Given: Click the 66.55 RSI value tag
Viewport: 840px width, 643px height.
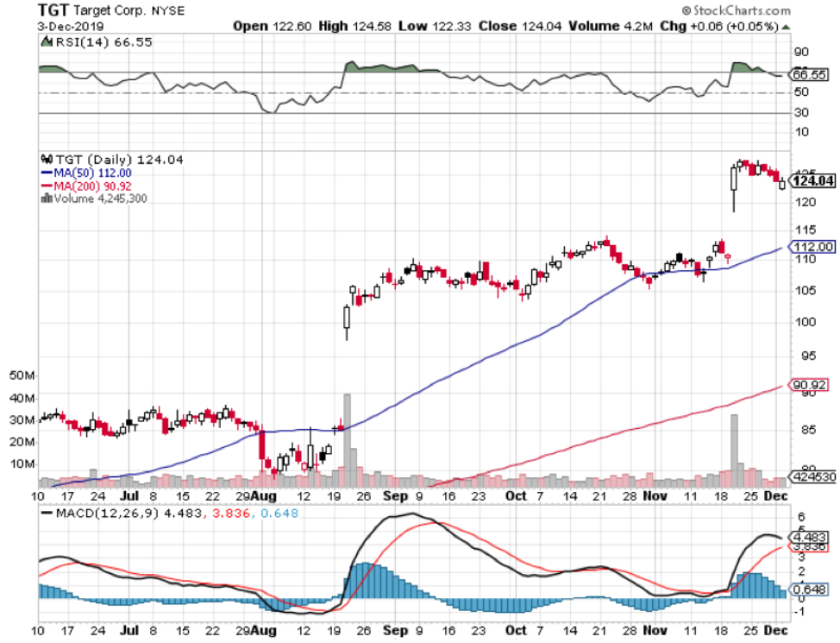Looking at the screenshot, I should 812,75.
